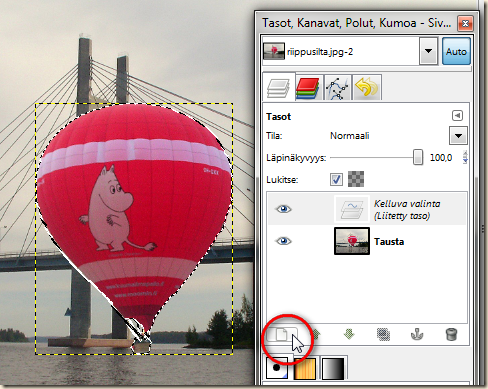This screenshot has width=488, height=389.
Task: Click the Tausta layer thumbnail
Action: 352,241
